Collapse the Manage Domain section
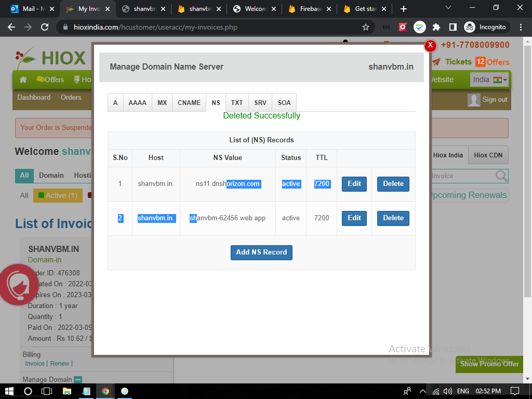Screen dimensions: 532x399 pyautogui.click(x=78, y=380)
